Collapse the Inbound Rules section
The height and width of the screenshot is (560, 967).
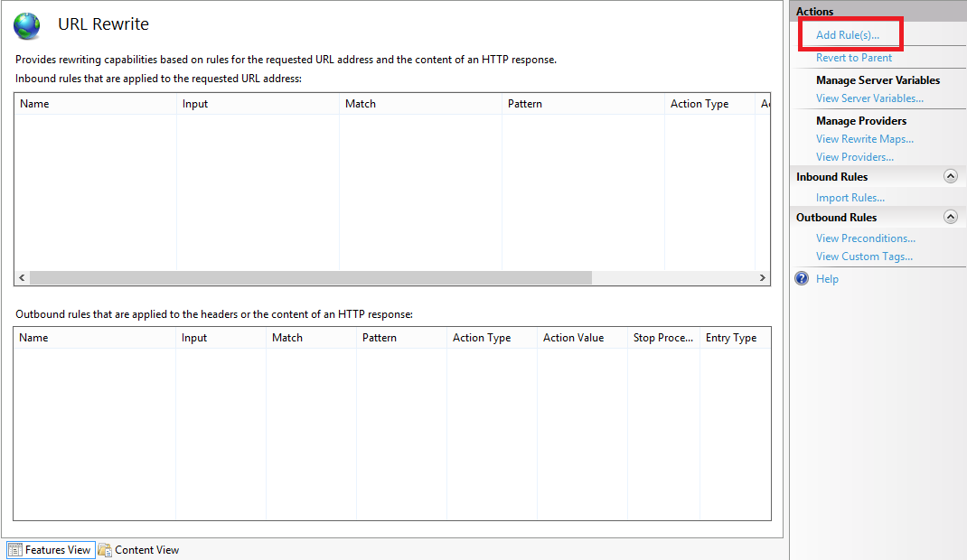pyautogui.click(x=950, y=177)
